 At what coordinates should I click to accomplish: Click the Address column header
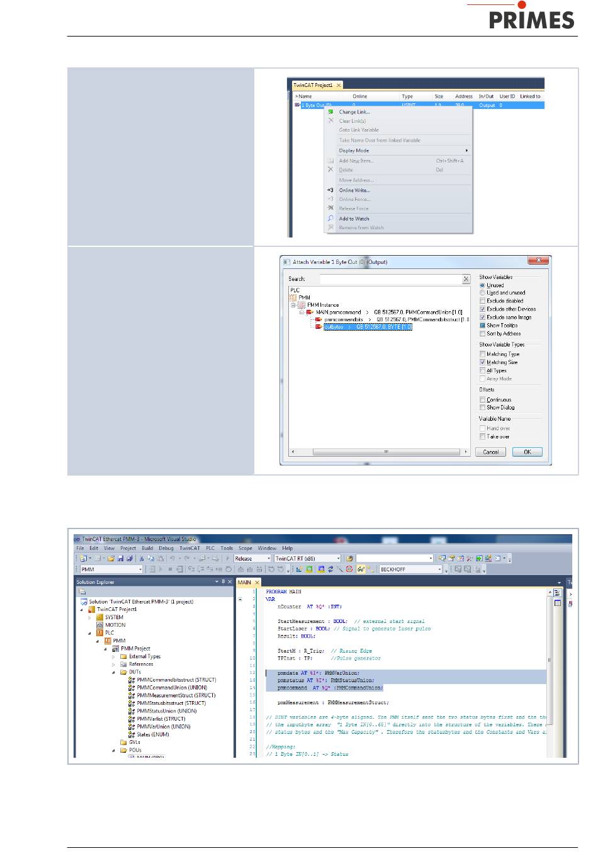[x=464, y=96]
